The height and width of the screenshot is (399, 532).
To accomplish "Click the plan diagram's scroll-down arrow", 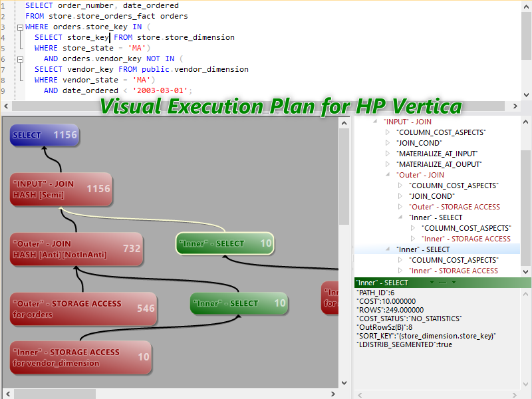I will pos(344,383).
